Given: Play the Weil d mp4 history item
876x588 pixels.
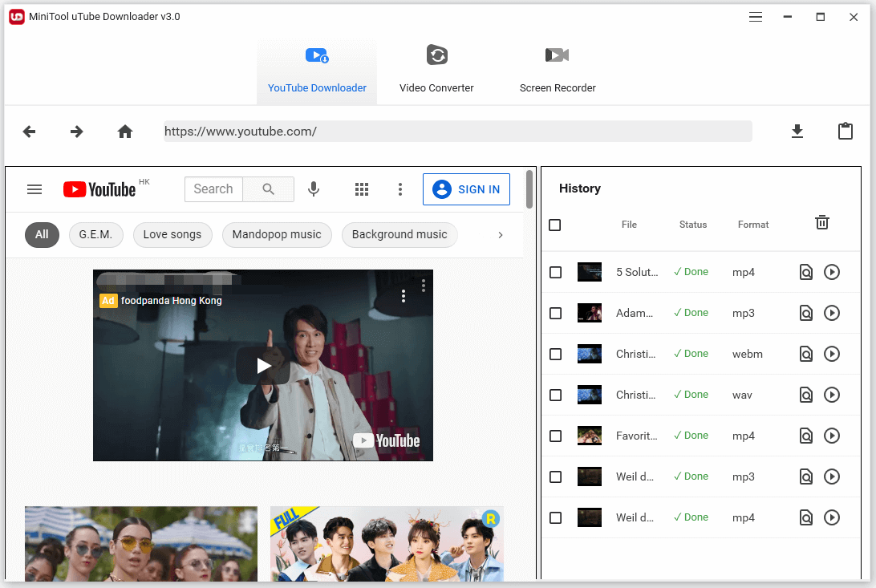Looking at the screenshot, I should point(832,517).
